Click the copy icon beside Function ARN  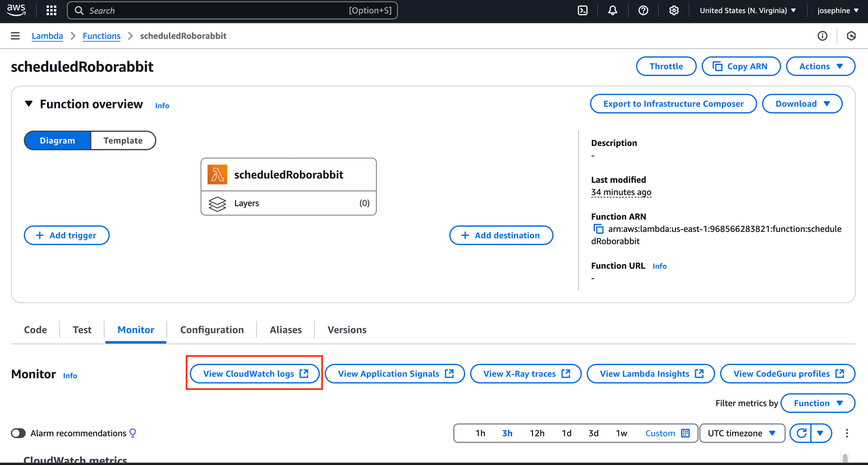pyautogui.click(x=598, y=229)
